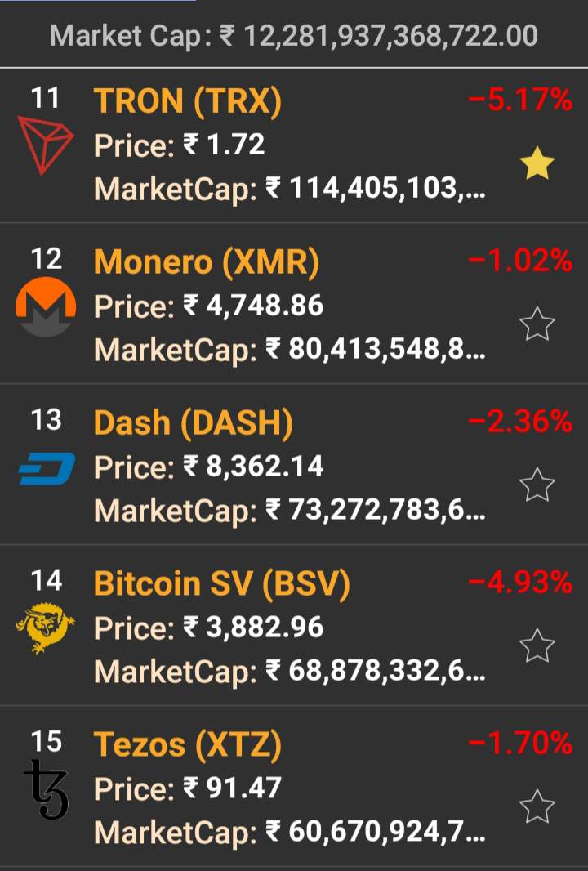Open the Tezos (XTZ) coin title

click(x=188, y=744)
